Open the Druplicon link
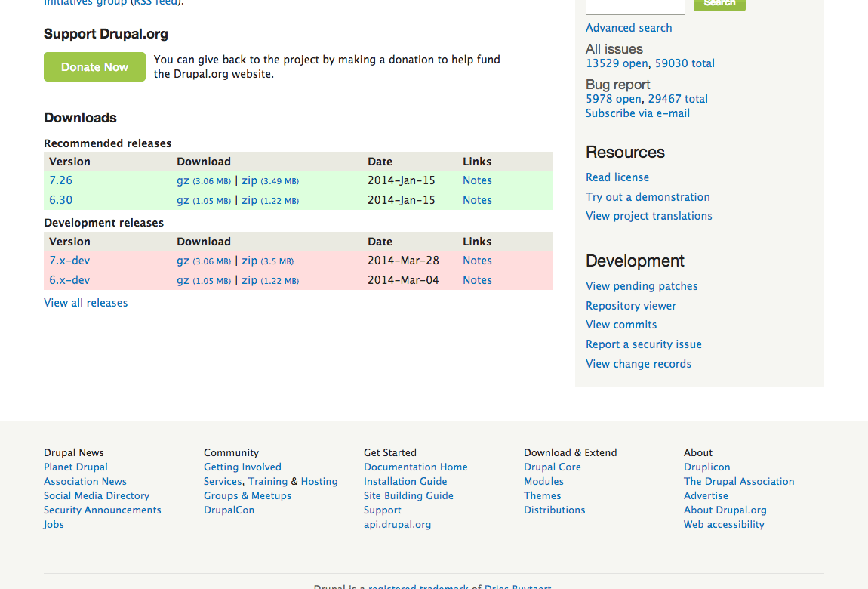 pyautogui.click(x=707, y=467)
